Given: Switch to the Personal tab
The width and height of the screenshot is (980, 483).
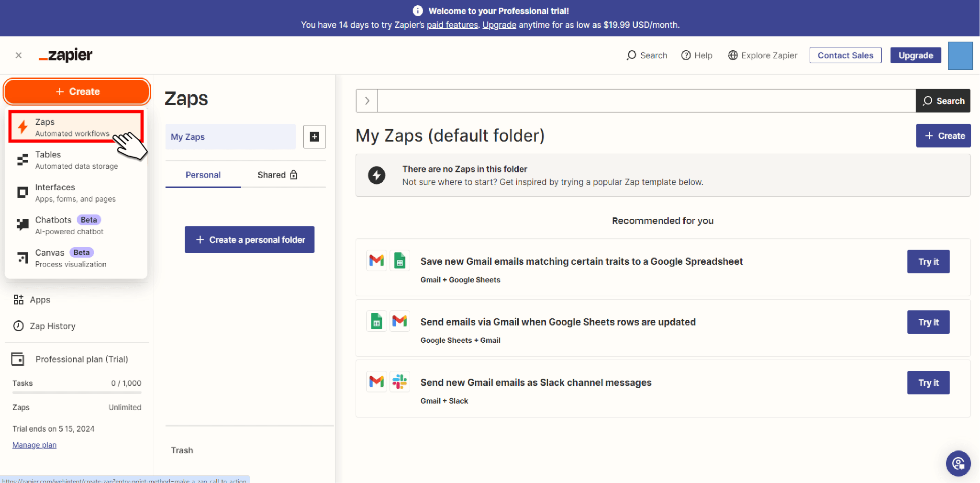Looking at the screenshot, I should point(203,175).
